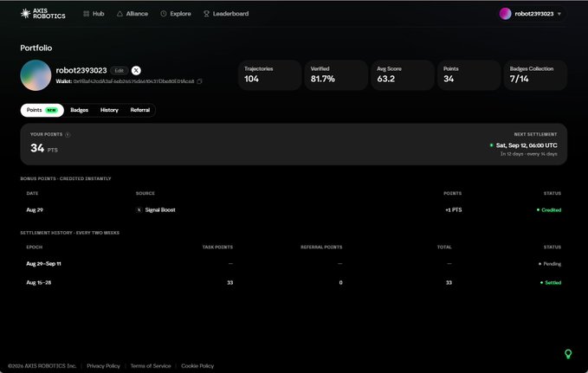Click the Your Points info icon
This screenshot has width=588, height=373.
(68, 135)
